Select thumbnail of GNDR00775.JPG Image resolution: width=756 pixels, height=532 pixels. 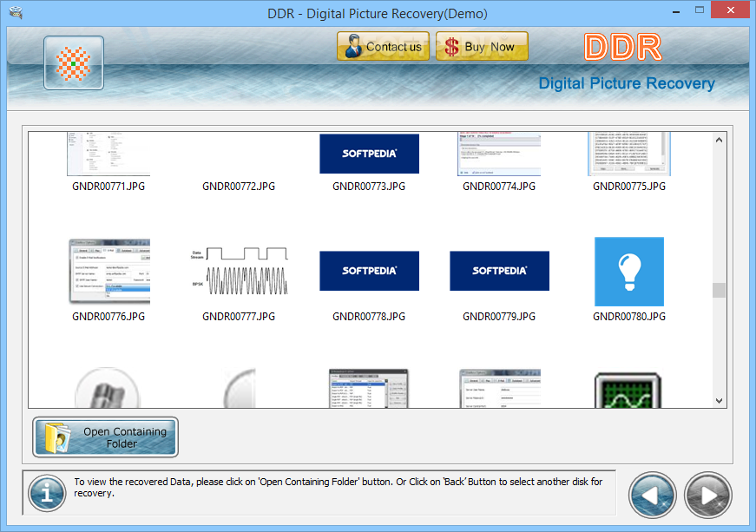629,154
